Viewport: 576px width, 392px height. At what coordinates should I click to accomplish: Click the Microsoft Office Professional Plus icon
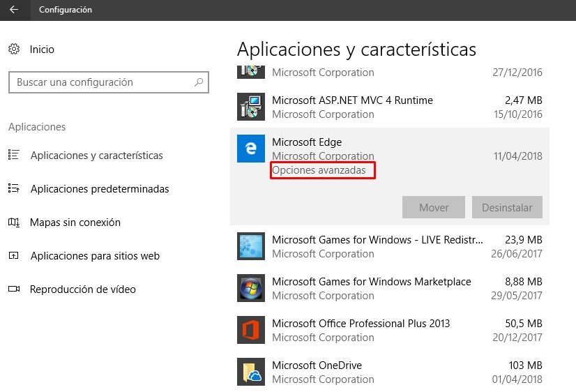[x=251, y=330]
